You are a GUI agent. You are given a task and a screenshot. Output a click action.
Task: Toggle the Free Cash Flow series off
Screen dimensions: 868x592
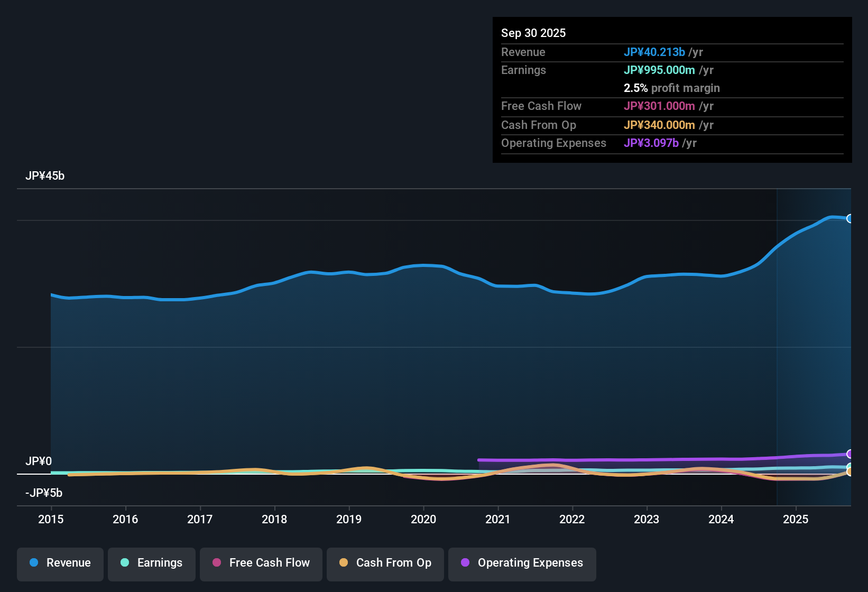[261, 563]
